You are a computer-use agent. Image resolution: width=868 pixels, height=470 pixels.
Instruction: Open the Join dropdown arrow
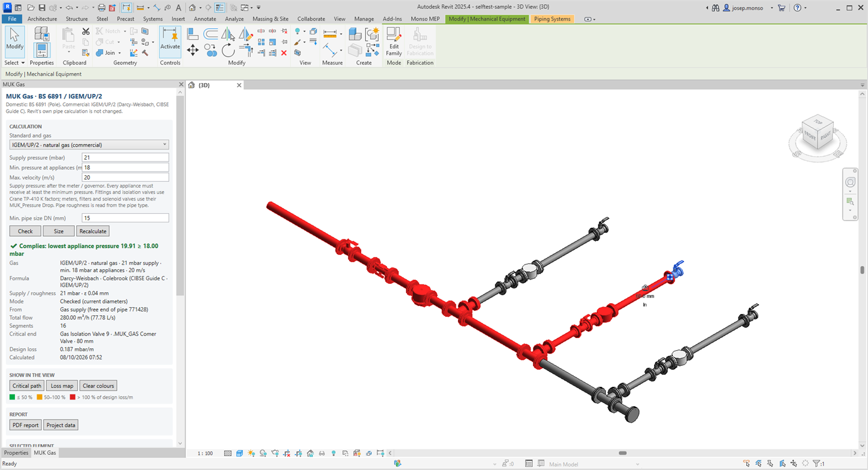click(119, 53)
